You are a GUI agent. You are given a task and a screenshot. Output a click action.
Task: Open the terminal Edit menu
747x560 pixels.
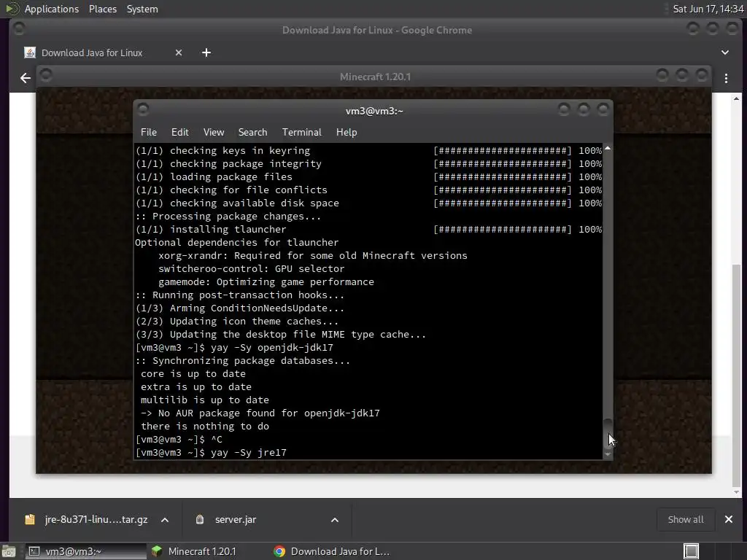pyautogui.click(x=179, y=133)
